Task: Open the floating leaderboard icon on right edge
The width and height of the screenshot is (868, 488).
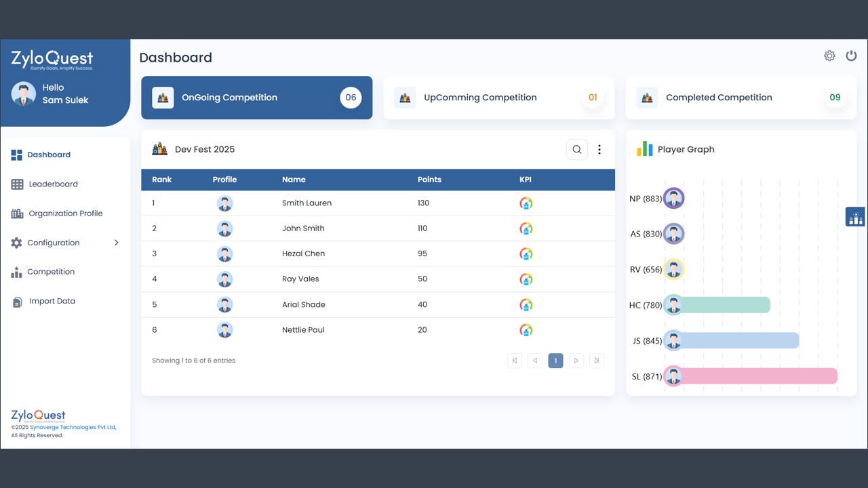Action: 855,217
